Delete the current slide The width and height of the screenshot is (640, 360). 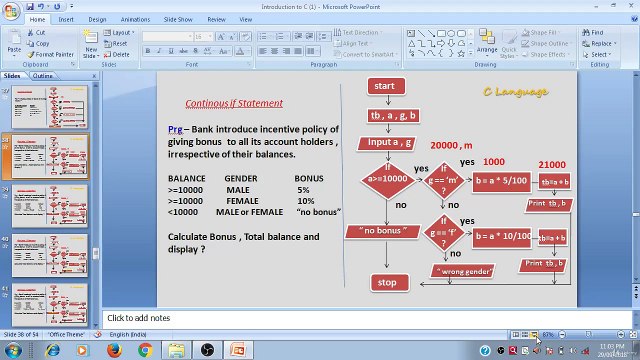pyautogui.click(x=117, y=54)
